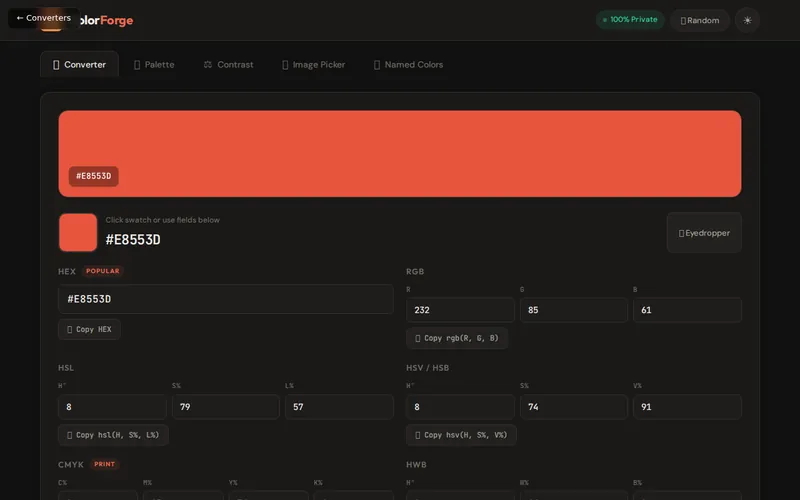The image size is (800, 500).
Task: Copy rgb(R, G, B) value
Action: [457, 338]
